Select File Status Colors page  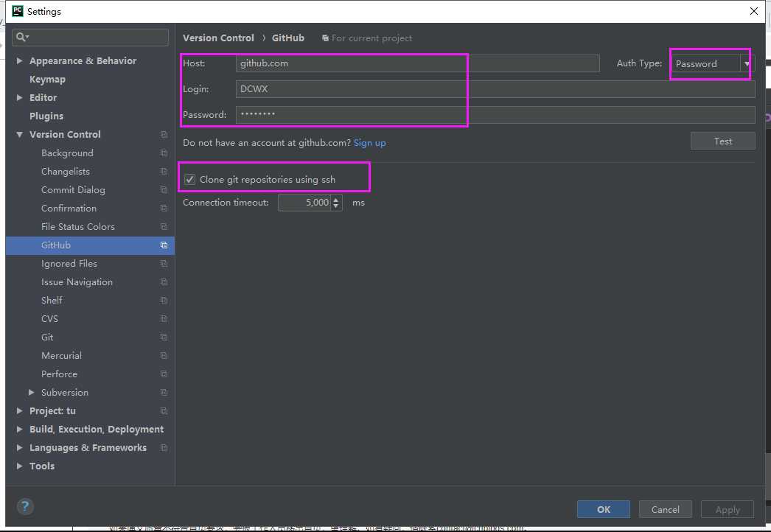77,227
